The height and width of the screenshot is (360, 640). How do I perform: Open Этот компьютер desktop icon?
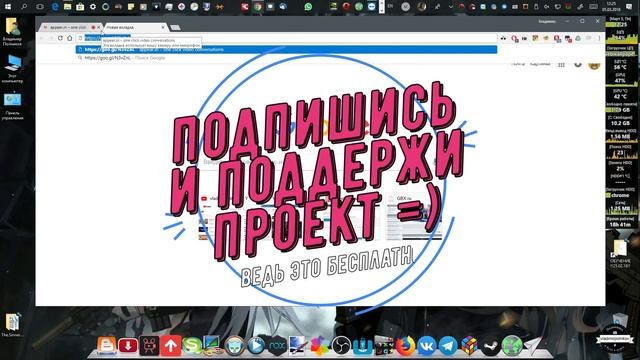tap(12, 69)
